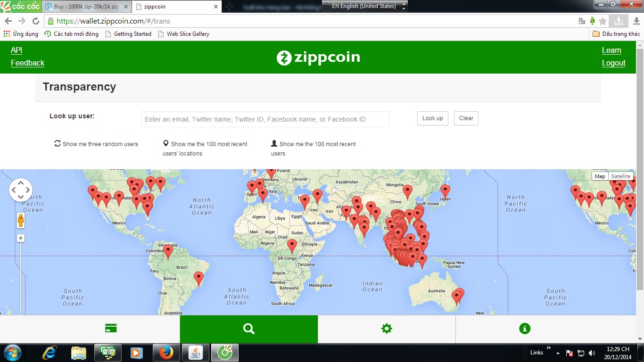This screenshot has height=362, width=644.
Task: Show the 100 most recent users
Action: coord(314,148)
